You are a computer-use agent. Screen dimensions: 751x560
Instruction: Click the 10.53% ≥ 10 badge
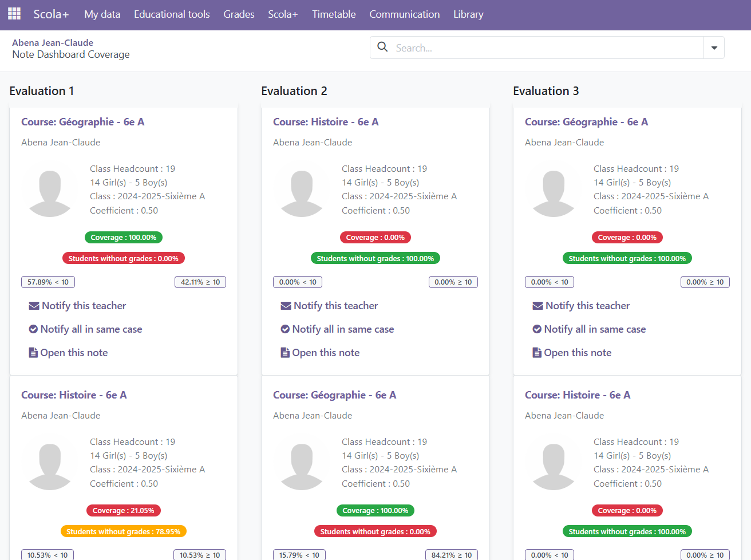click(200, 555)
